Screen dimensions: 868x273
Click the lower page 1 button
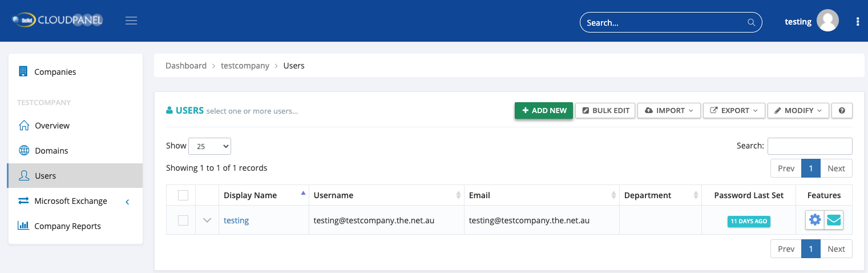811,248
